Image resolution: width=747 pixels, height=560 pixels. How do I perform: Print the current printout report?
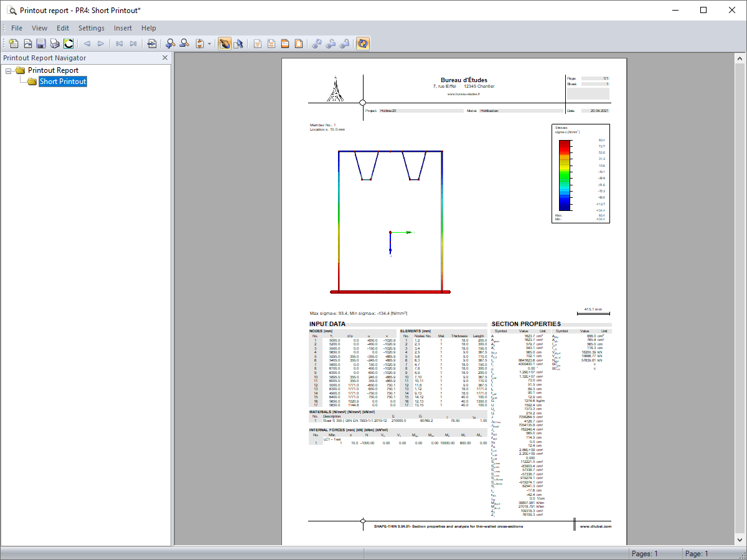pos(54,44)
